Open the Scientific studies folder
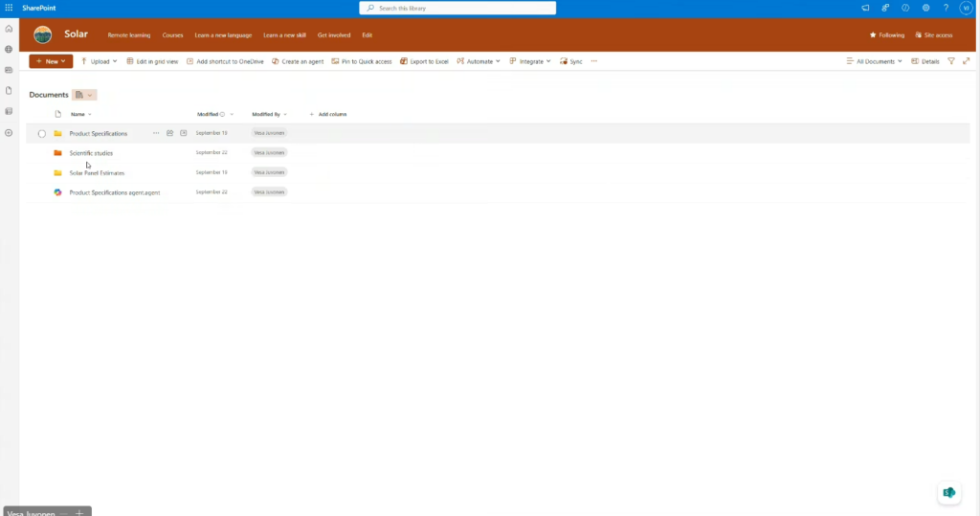Viewport: 980px width, 516px height. (x=91, y=153)
